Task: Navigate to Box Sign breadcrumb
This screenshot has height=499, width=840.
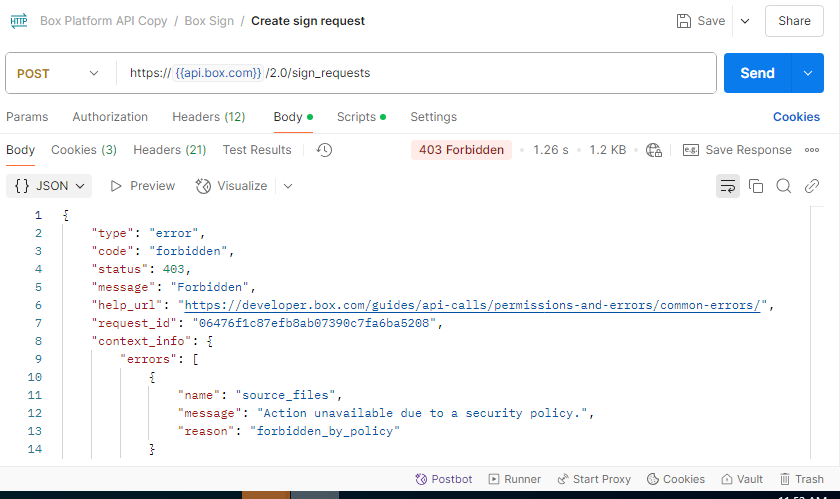Action: (x=209, y=21)
